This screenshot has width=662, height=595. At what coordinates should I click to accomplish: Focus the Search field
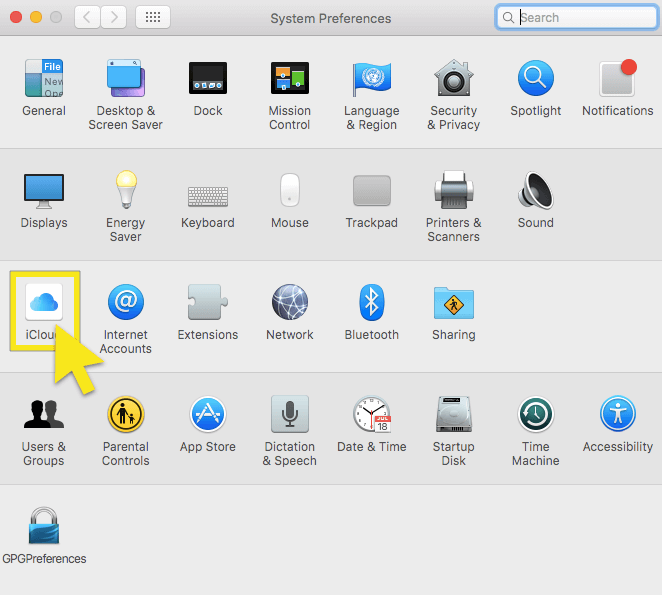[576, 17]
